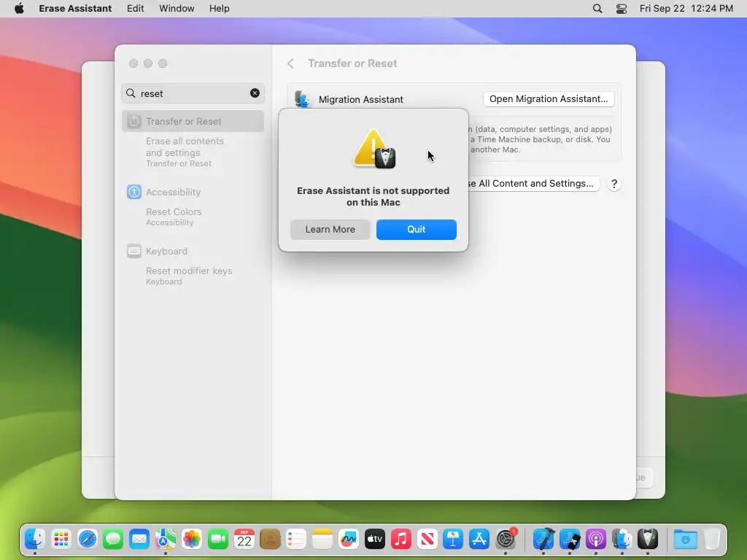Open the Erase Assistant app menu

pos(75,9)
